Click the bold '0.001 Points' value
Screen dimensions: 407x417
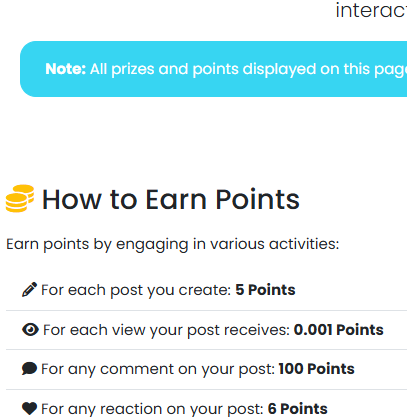[x=338, y=330]
